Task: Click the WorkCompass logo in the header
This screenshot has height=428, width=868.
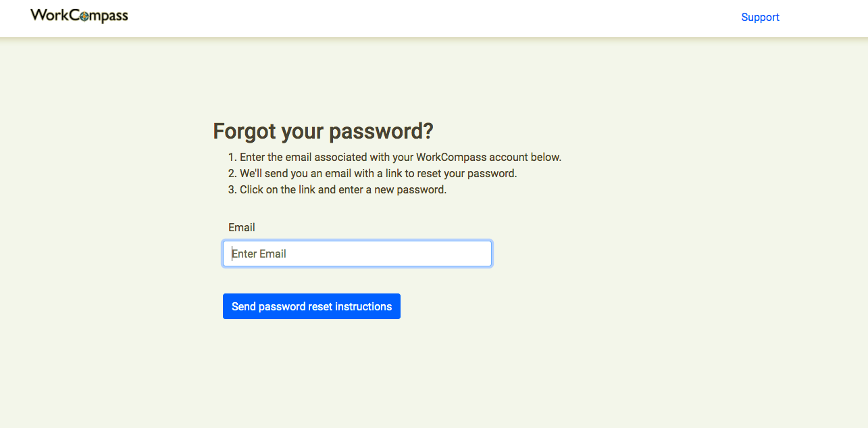Action: (x=79, y=16)
